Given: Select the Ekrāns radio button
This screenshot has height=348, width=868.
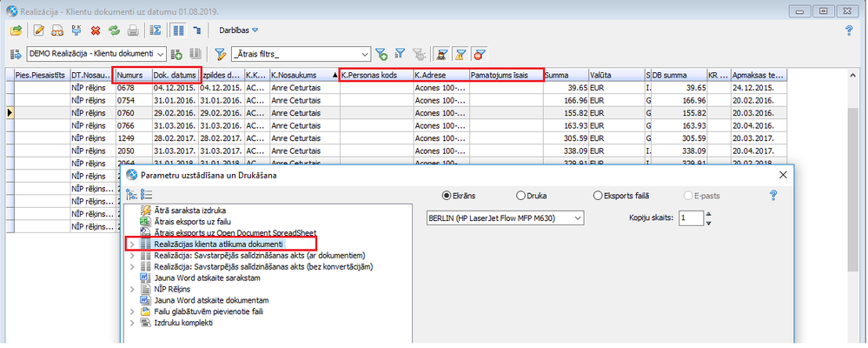Looking at the screenshot, I should point(448,196).
